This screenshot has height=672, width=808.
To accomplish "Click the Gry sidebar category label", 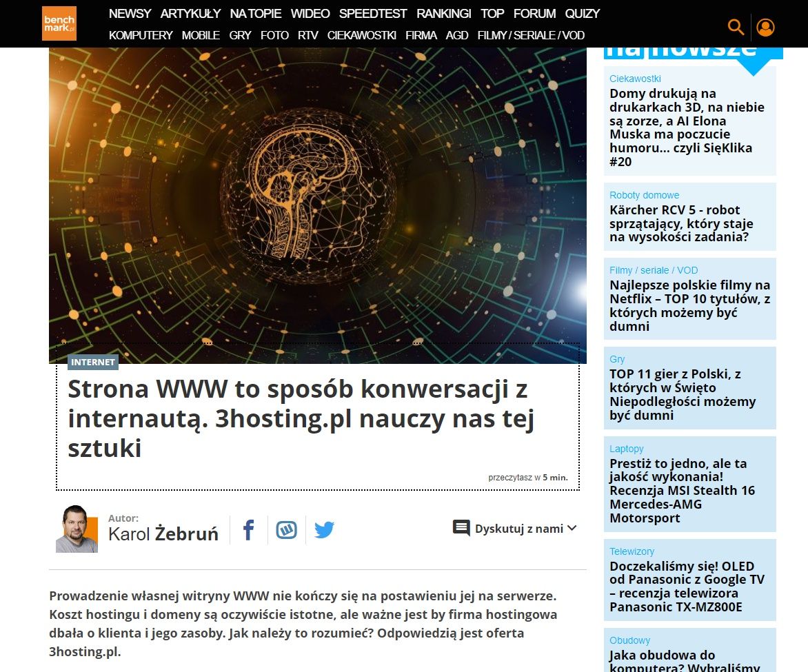I will coord(617,359).
